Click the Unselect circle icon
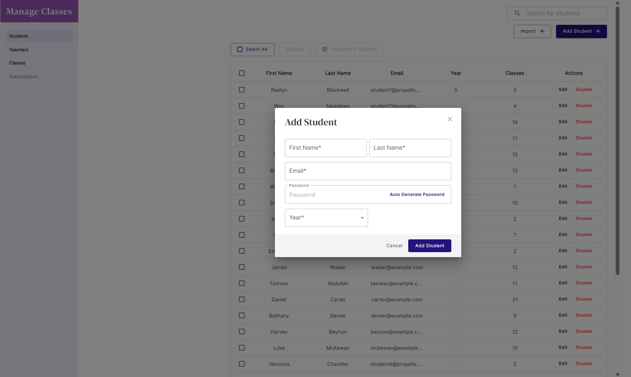 (324, 49)
